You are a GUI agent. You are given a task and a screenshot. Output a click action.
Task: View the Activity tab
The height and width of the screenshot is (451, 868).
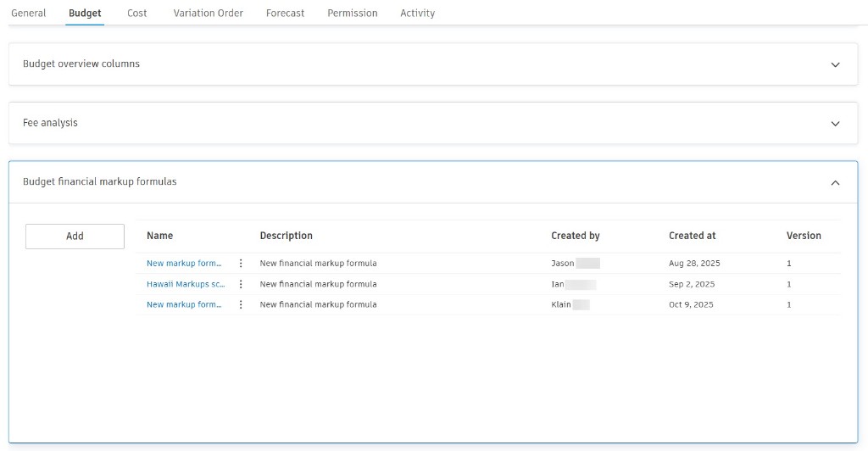tap(417, 13)
